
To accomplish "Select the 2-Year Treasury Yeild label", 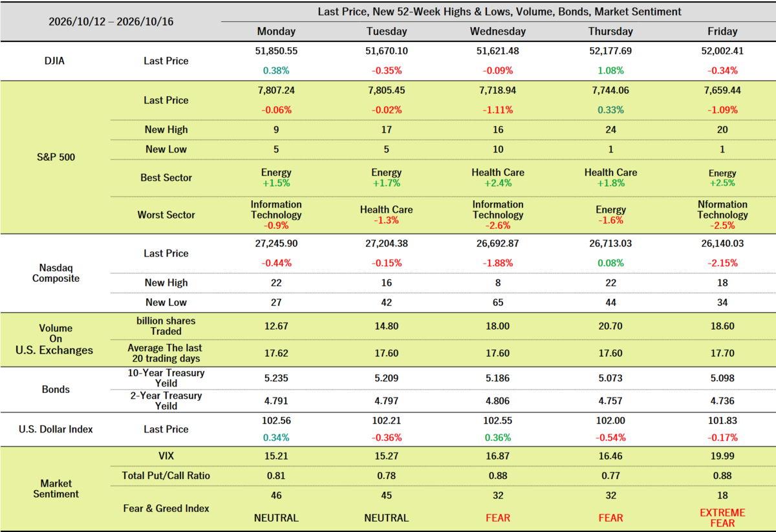I will tap(166, 401).
